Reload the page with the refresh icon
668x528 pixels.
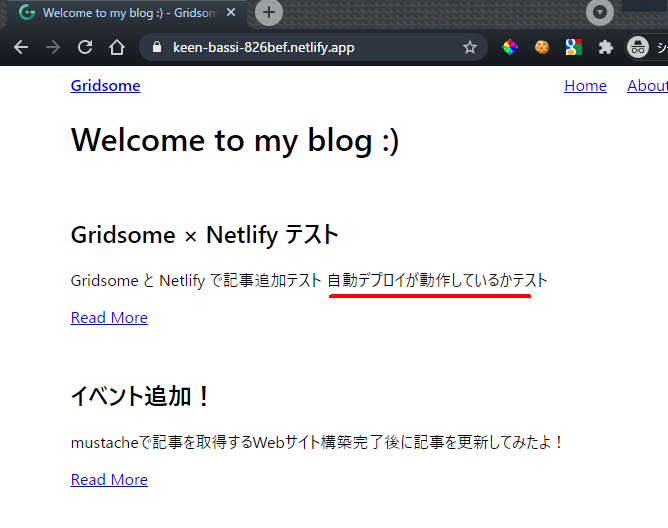[x=85, y=47]
